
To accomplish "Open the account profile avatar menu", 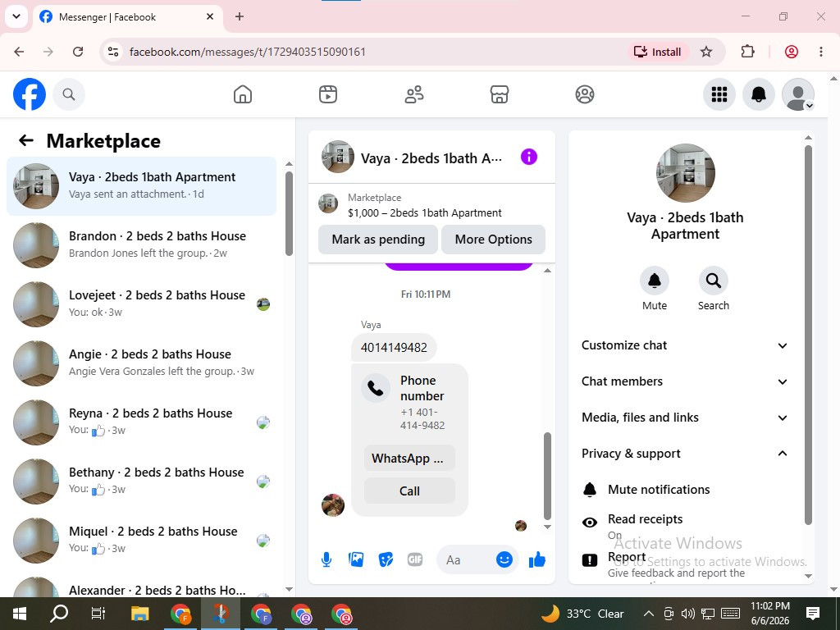I will click(798, 94).
